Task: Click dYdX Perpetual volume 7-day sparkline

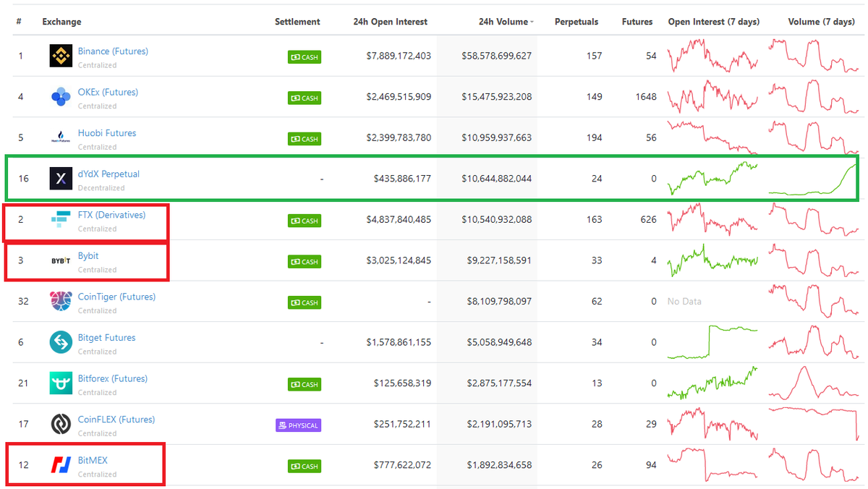Action: point(813,179)
